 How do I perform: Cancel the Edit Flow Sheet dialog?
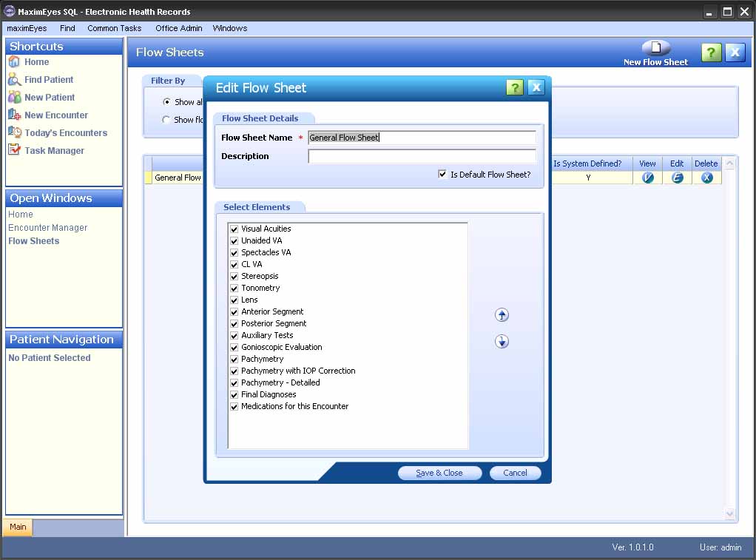515,473
